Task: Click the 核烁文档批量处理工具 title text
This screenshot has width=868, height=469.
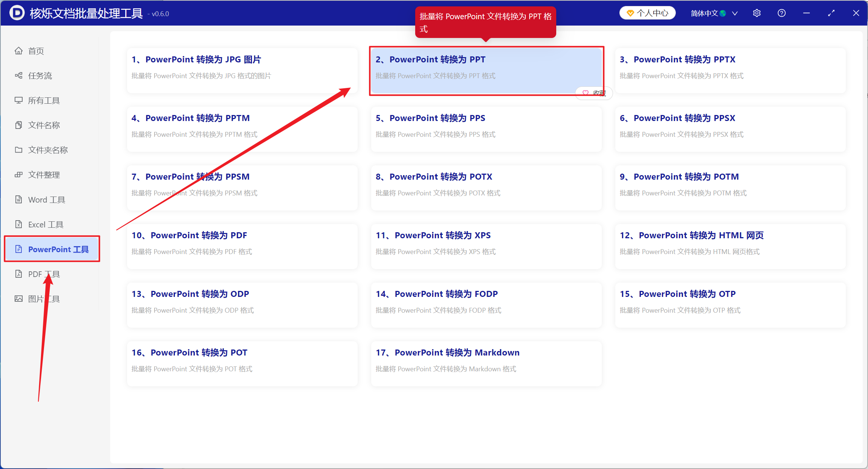Action: tap(86, 14)
